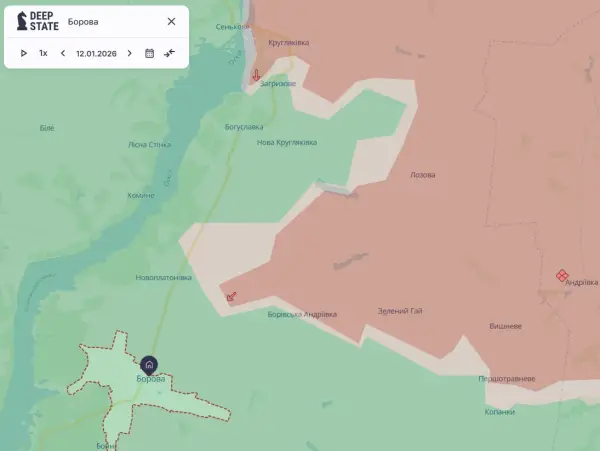600x451 pixels.
Task: Click the red diamond marker near Андріївка
Action: click(x=562, y=275)
